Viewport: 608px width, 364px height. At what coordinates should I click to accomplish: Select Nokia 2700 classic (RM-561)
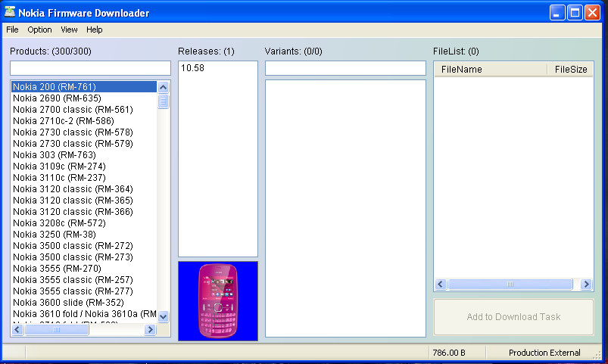[x=84, y=109]
